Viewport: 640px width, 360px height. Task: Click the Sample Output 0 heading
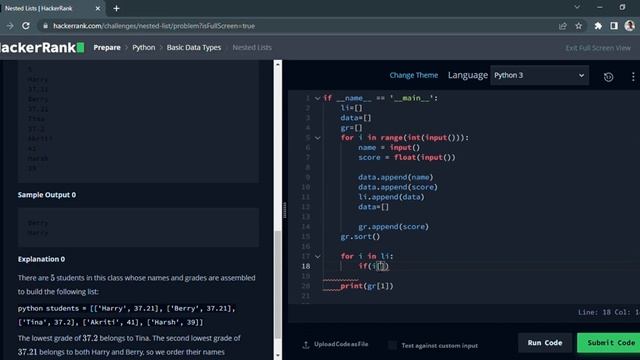47,195
